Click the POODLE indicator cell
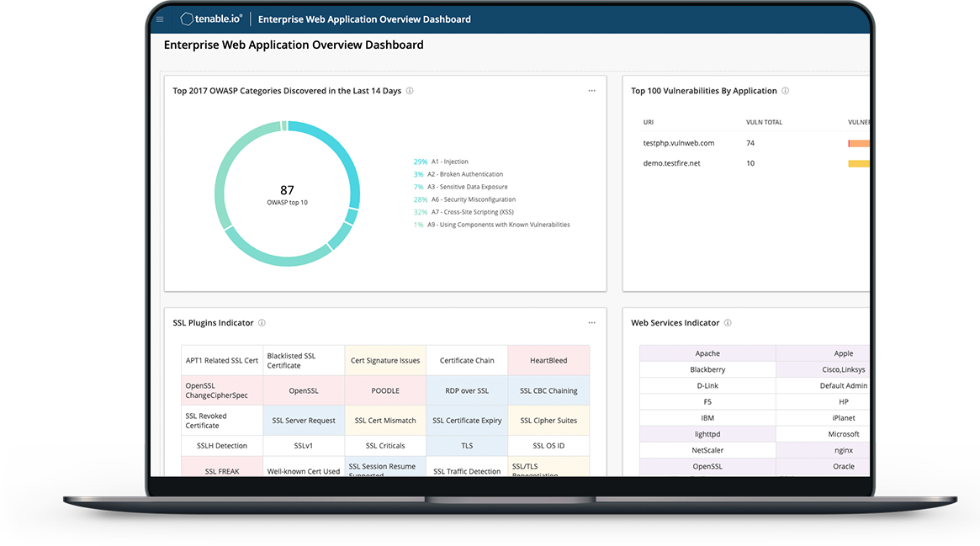The image size is (980, 546). tap(385, 390)
